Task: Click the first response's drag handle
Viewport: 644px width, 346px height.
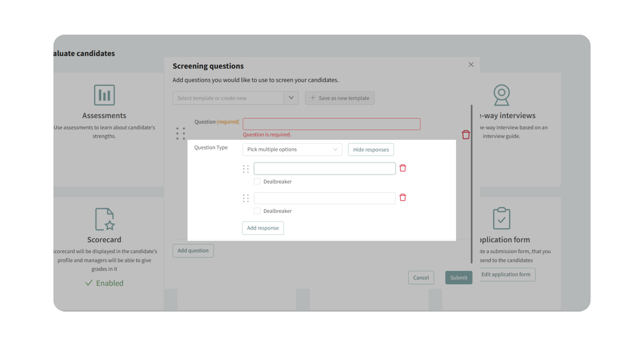Action: point(246,169)
